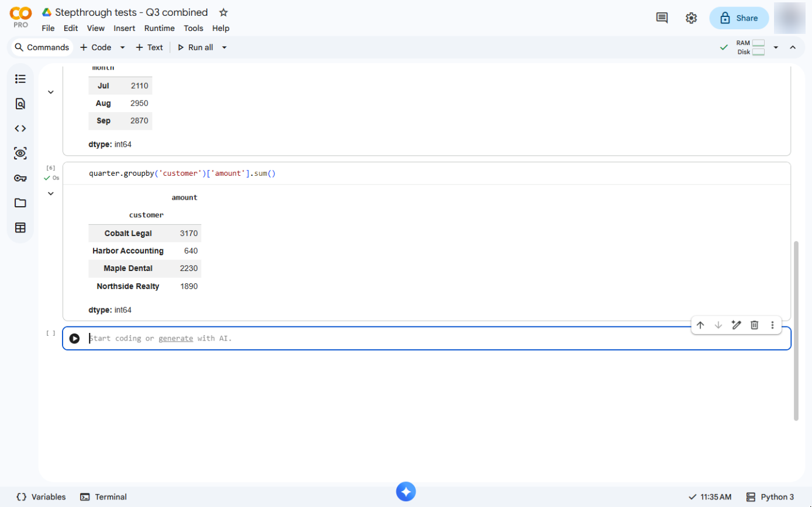Screen dimensions: 812x507
Task: Star the Stepthrough tests notebook
Action: [x=223, y=12]
